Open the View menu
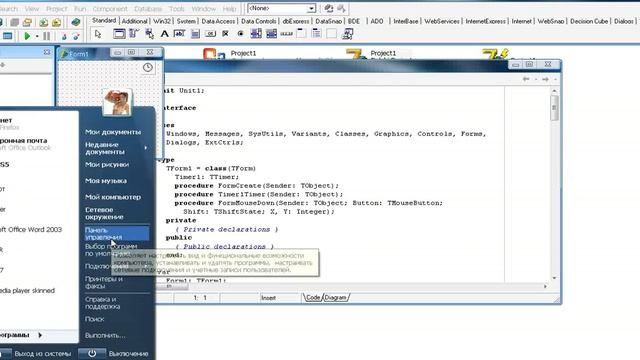The height and width of the screenshot is (360, 640). (x=32, y=9)
